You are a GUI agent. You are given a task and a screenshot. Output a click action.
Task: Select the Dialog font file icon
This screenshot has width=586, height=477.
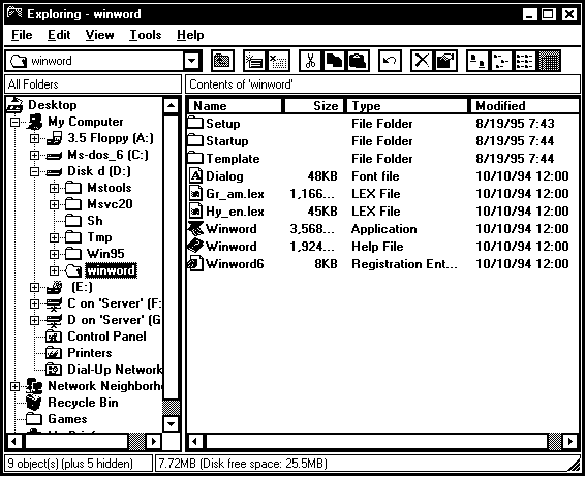coord(196,176)
